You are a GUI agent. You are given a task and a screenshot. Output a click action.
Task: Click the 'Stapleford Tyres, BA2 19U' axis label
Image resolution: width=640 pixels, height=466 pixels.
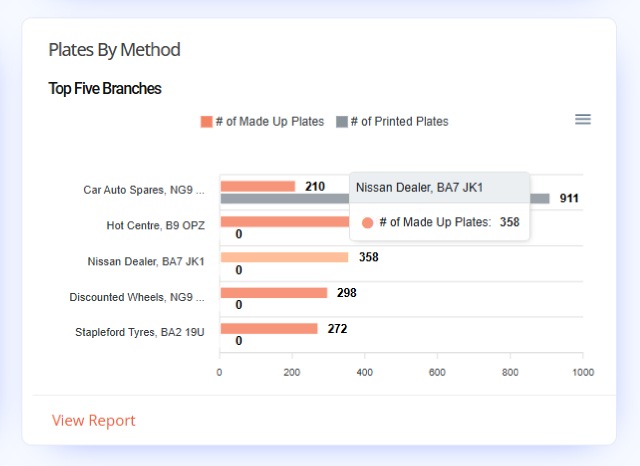140,332
